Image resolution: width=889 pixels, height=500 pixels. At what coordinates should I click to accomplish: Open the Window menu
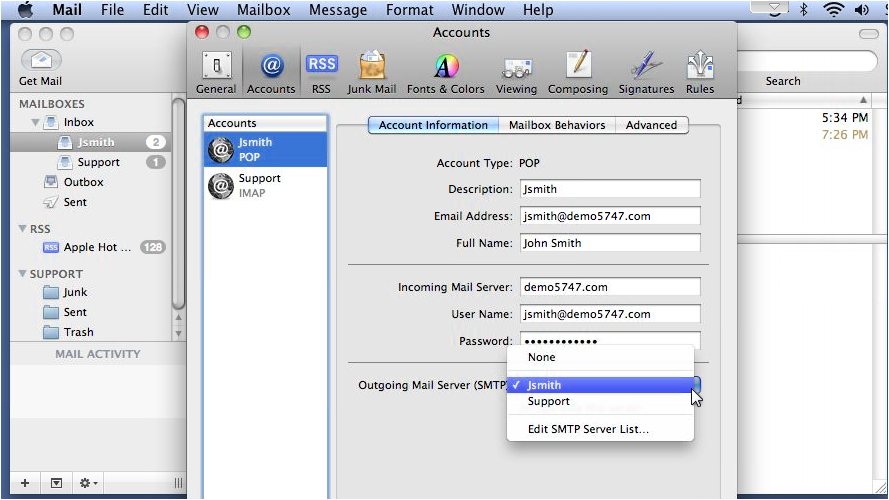click(x=478, y=10)
